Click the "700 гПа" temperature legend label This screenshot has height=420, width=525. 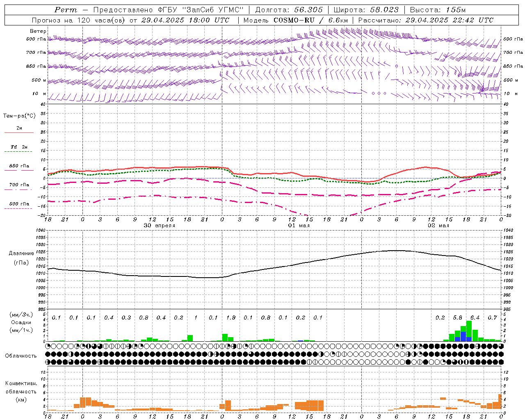[x=19, y=185]
